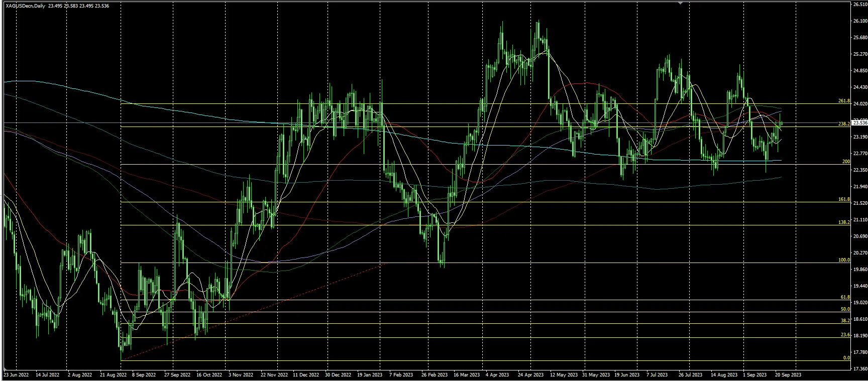Select the 61.8 Fibonacci level label
This screenshot has width=868, height=381.
(x=845, y=297)
